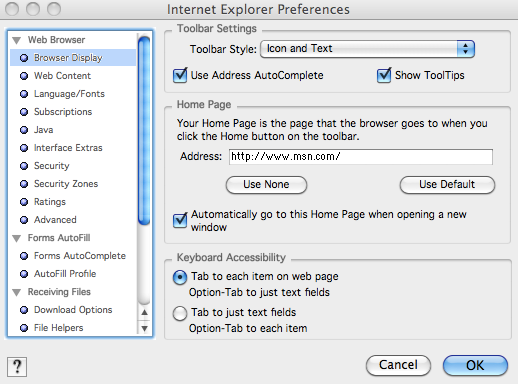The width and height of the screenshot is (518, 384).
Task: Click the bullet icon beside AutoFill Profile
Action: tap(24, 274)
